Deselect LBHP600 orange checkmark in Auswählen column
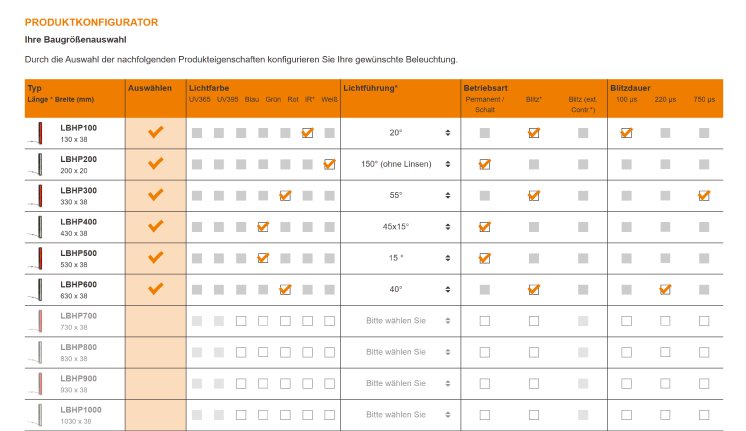The image size is (746, 431). 155,289
